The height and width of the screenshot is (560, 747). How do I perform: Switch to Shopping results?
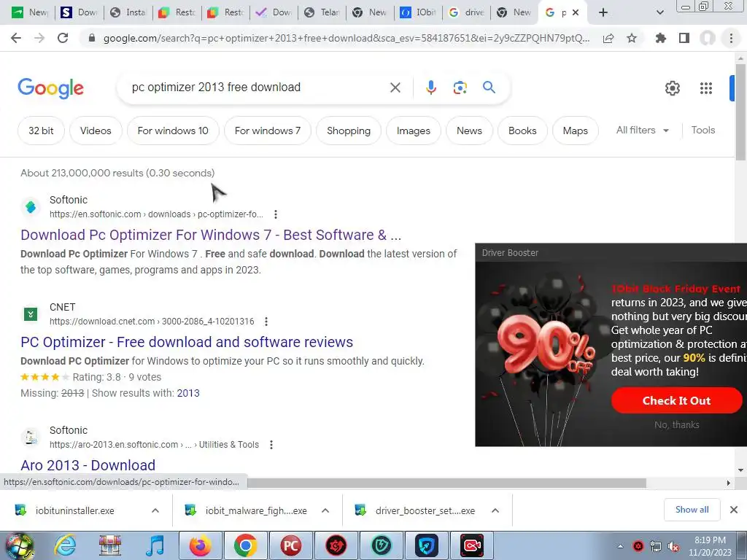(x=349, y=131)
